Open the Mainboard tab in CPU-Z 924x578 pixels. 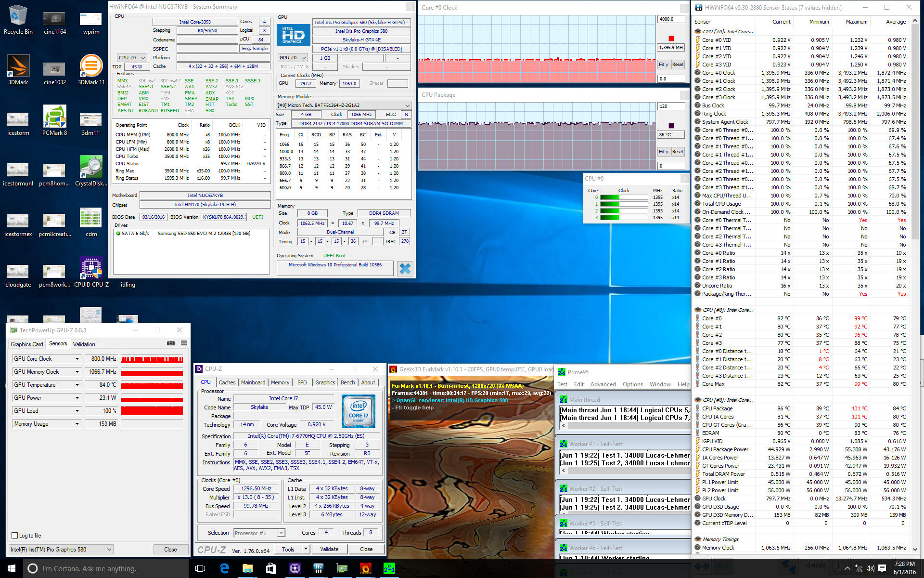click(x=253, y=382)
